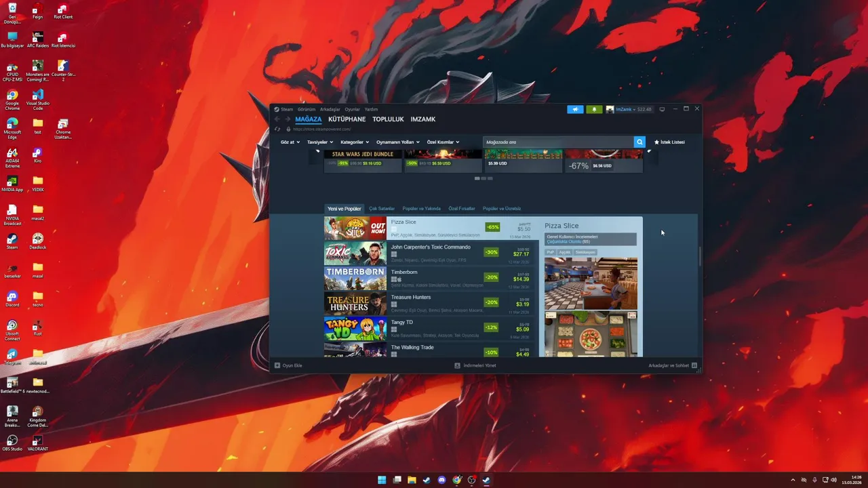Image resolution: width=868 pixels, height=488 pixels.
Task: Click the İndirmeleri Yönet download icon
Action: [458, 365]
